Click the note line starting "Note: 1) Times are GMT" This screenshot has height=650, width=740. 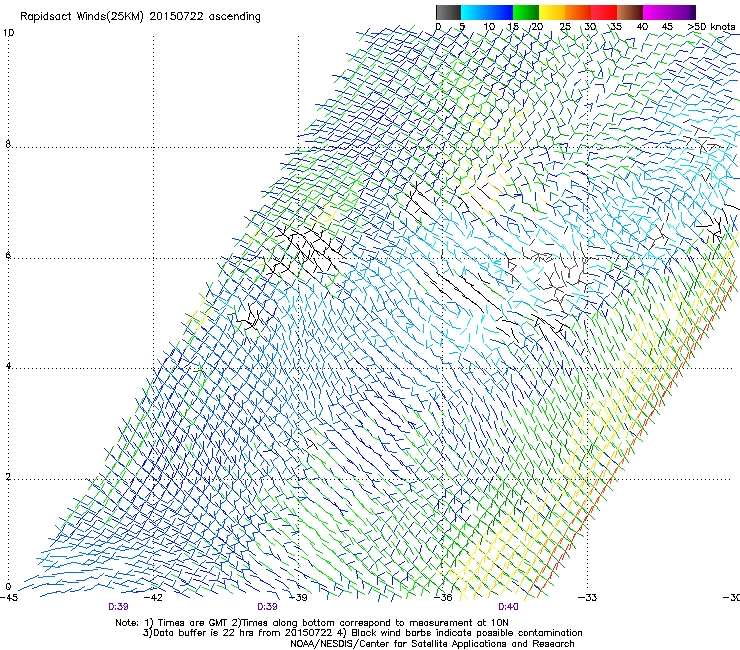(x=311, y=623)
